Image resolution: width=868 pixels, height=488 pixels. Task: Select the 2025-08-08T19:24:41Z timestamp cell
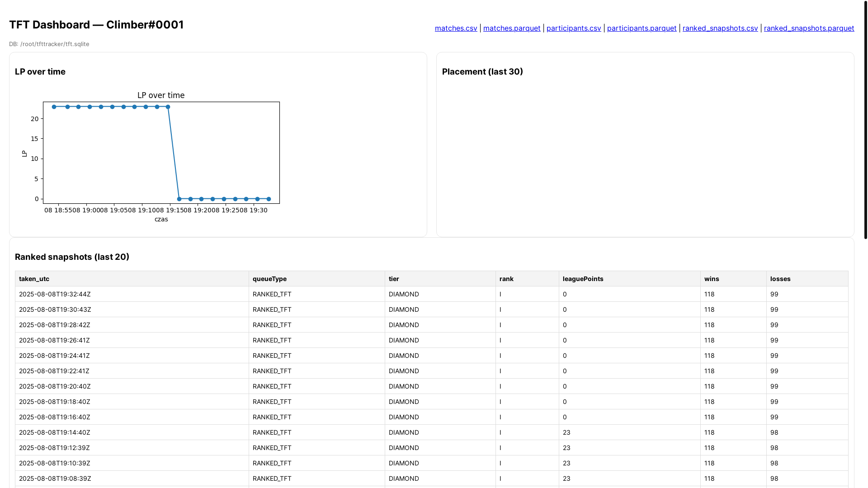pyautogui.click(x=132, y=356)
